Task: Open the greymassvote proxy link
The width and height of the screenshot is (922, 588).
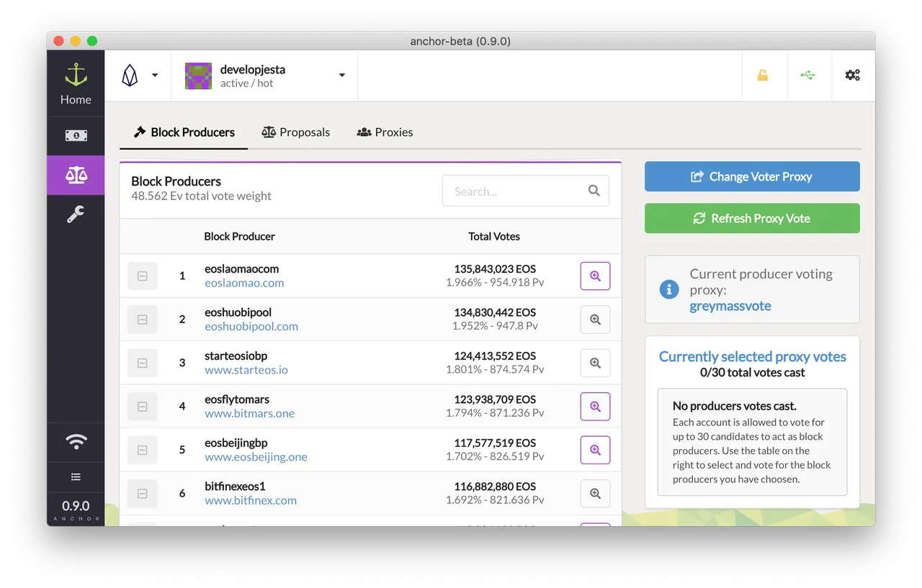Action: click(730, 306)
